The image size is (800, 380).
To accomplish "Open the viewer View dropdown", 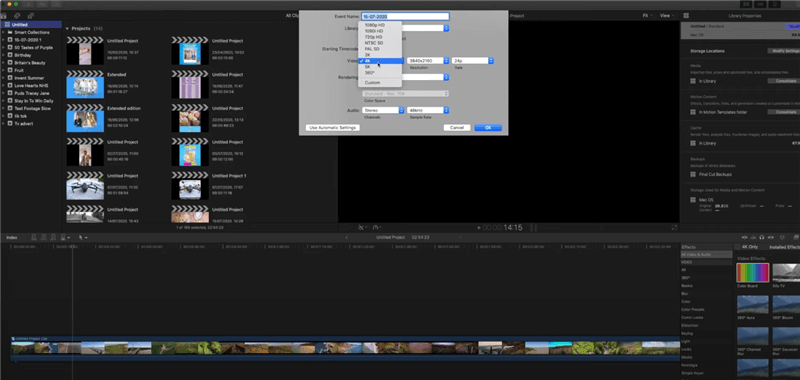I will coord(666,16).
